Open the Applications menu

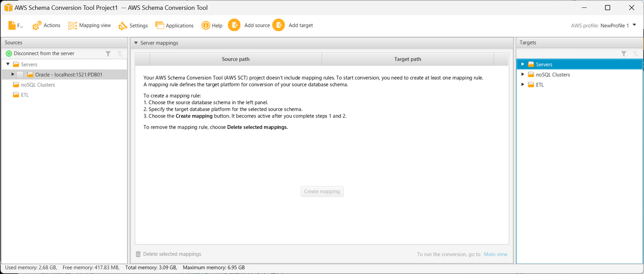coord(179,26)
